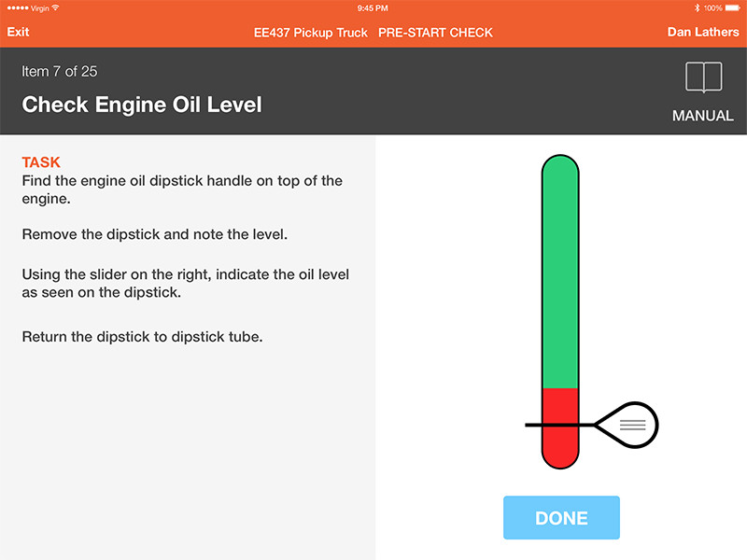The height and width of the screenshot is (560, 747).
Task: Click the Item 7 of 25 counter
Action: click(60, 72)
